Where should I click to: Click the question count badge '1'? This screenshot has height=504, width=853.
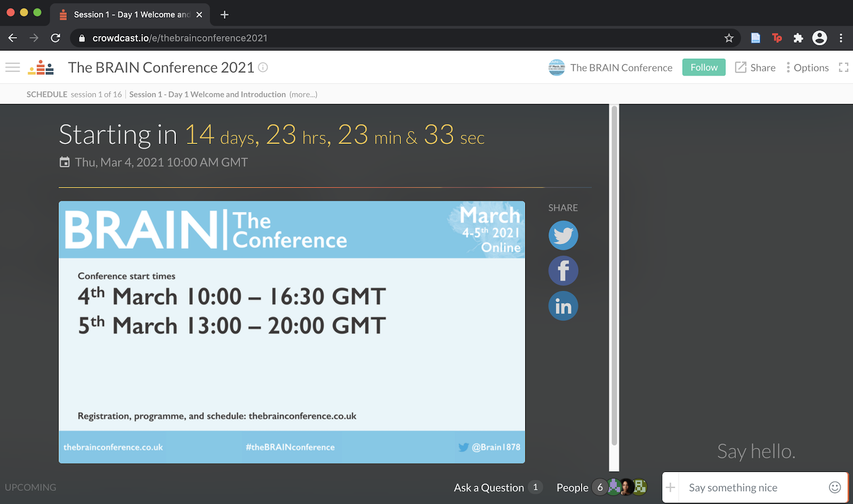(536, 487)
